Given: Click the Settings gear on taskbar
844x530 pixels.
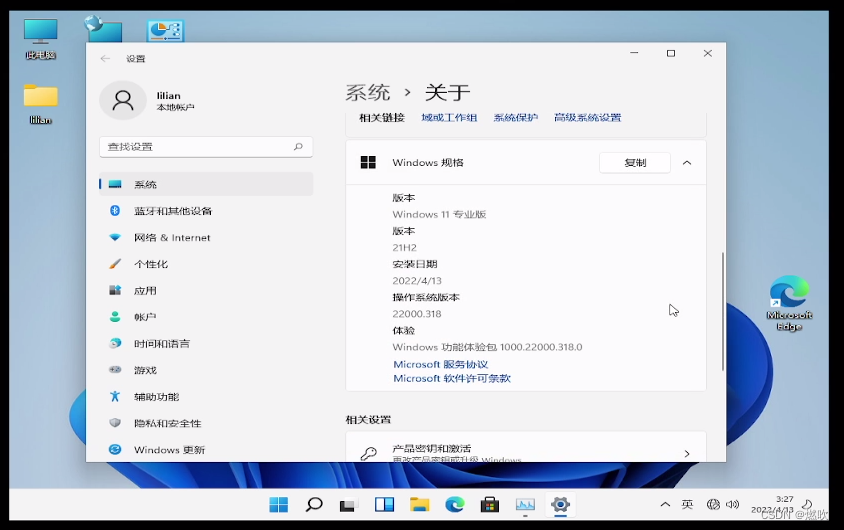Looking at the screenshot, I should 560,505.
